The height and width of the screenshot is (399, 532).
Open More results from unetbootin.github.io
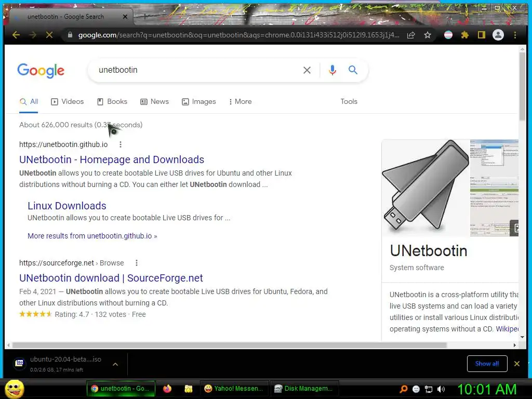pyautogui.click(x=92, y=236)
